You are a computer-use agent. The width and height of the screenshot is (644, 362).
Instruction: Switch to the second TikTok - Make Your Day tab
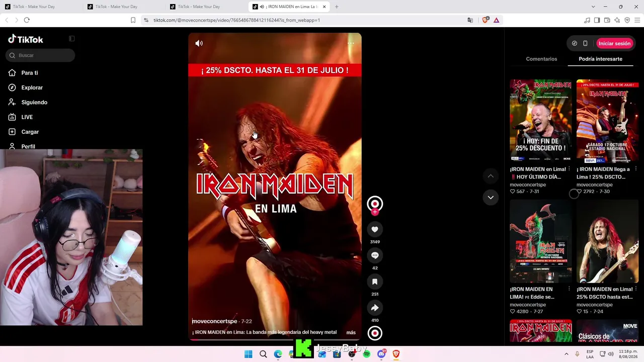pyautogui.click(x=124, y=7)
